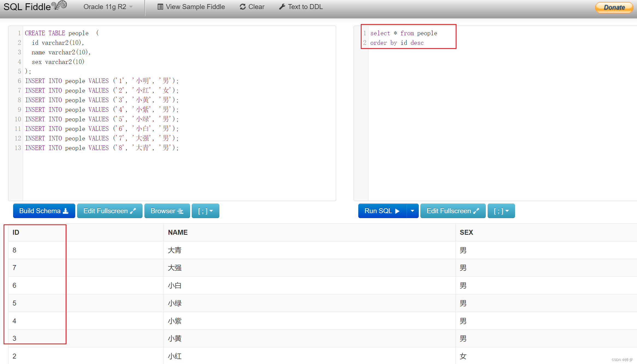This screenshot has width=637, height=364.
Task: Click the SQL Fiddle logo icon
Action: click(x=60, y=5)
